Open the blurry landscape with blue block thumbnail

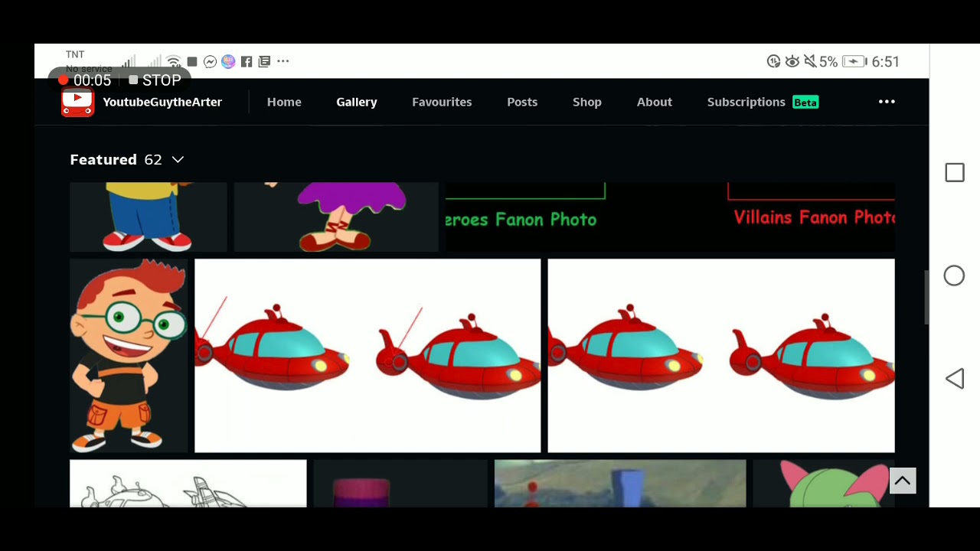point(620,484)
